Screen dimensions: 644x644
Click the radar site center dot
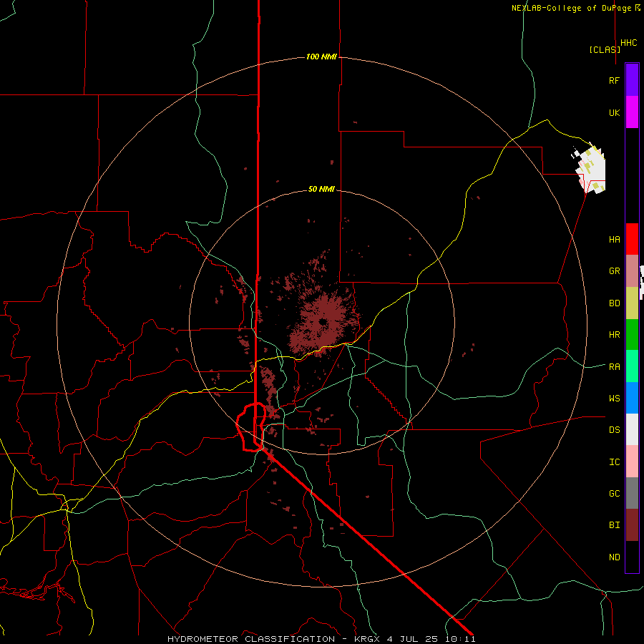pos(323,321)
